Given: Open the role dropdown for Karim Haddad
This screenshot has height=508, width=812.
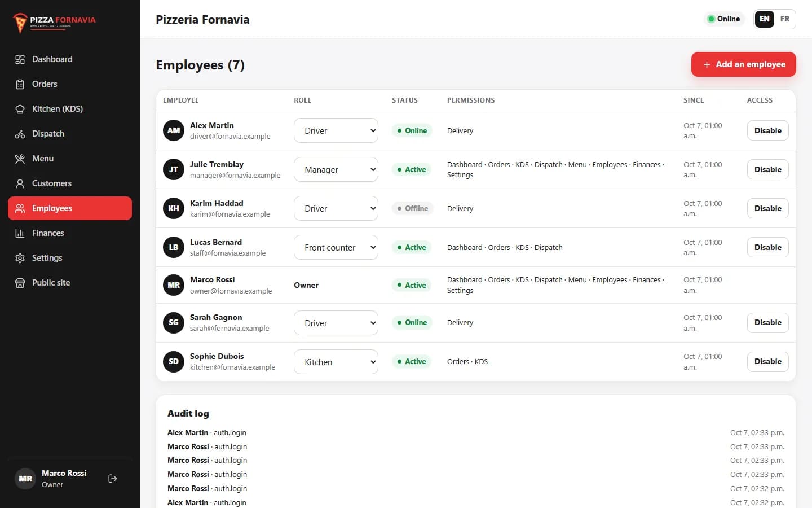Looking at the screenshot, I should click(336, 208).
